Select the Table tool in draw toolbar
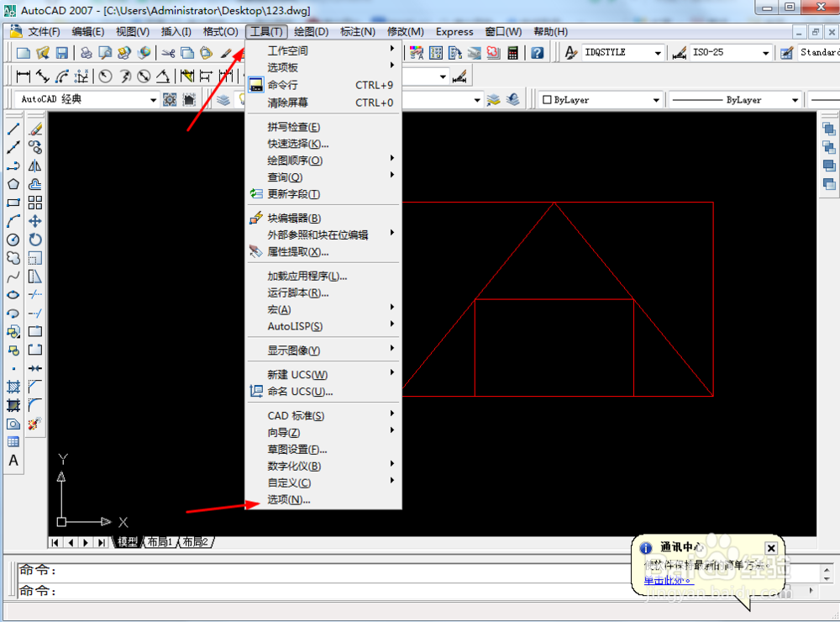The width and height of the screenshot is (840, 622). coord(13,442)
